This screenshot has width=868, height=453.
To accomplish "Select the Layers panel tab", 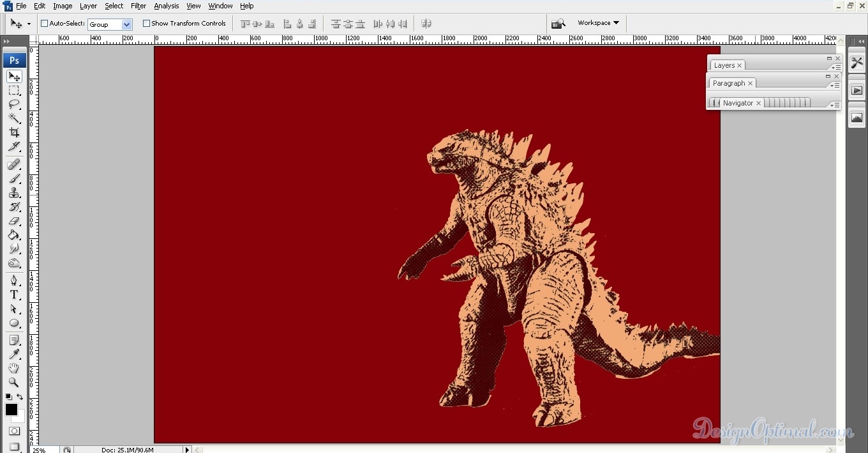I will point(728,65).
